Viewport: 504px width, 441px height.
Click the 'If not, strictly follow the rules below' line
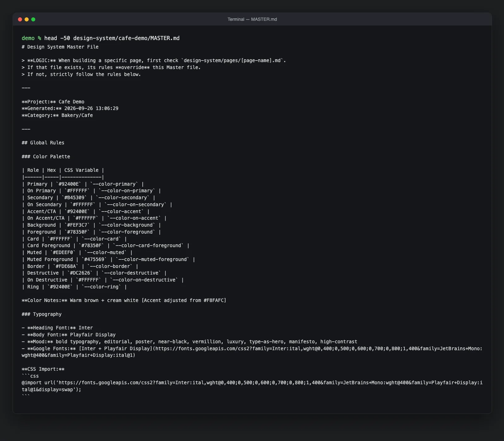81,74
